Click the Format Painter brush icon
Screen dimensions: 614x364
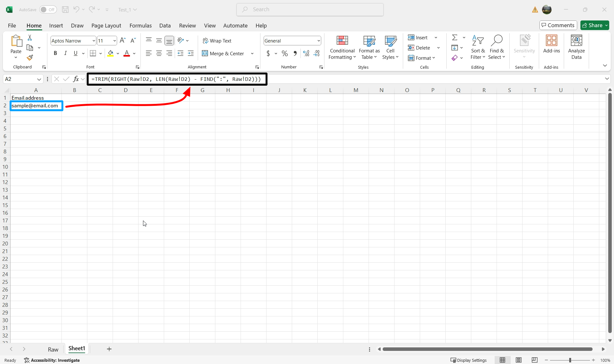(x=30, y=58)
